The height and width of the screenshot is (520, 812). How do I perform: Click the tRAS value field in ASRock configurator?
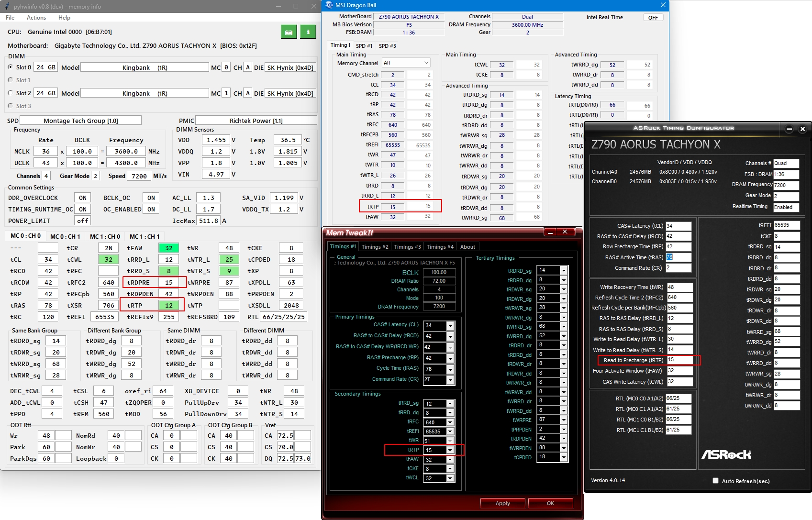[x=679, y=257]
